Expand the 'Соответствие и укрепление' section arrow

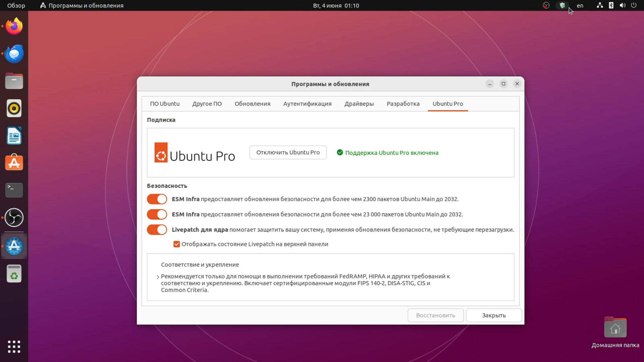tap(158, 277)
